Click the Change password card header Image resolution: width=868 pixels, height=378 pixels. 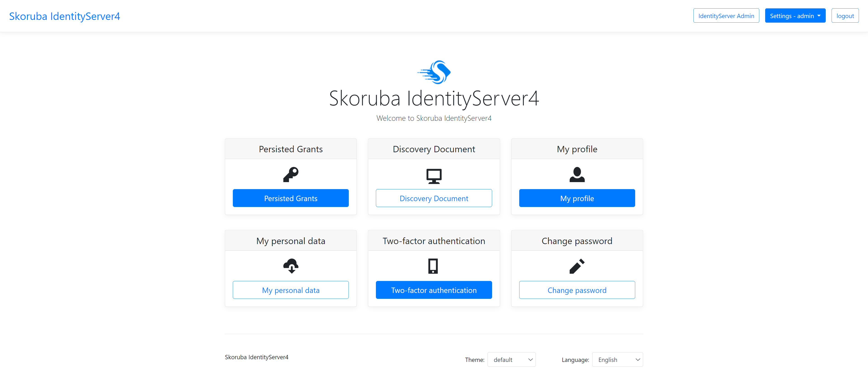(577, 241)
